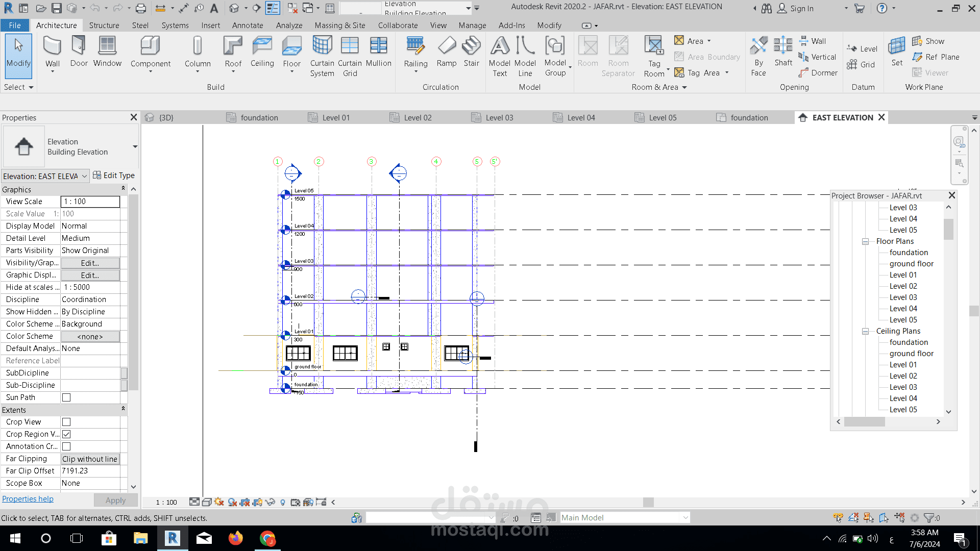Click the Edit Type button
980x551 pixels.
tap(114, 176)
